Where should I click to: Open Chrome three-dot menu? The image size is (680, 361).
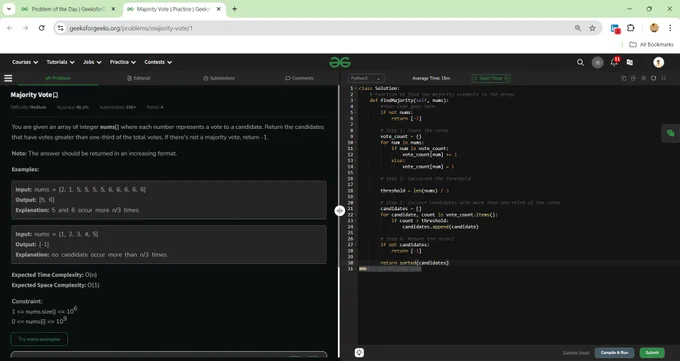[x=670, y=28]
